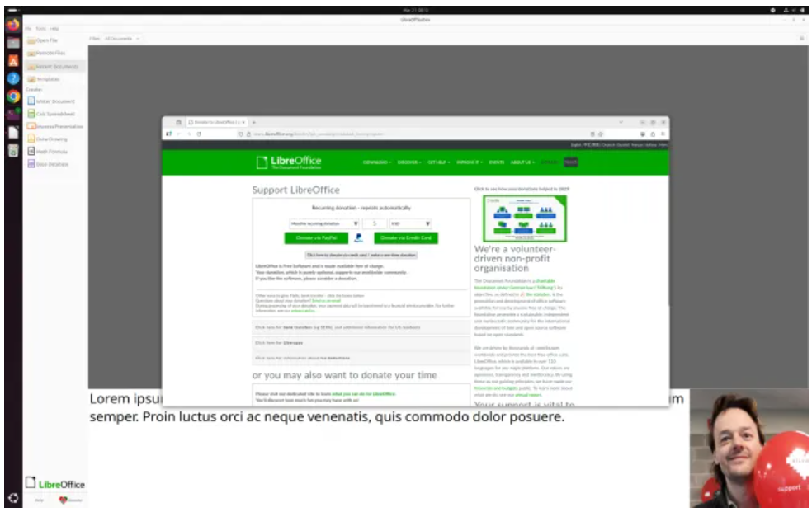Image resolution: width=812 pixels, height=512 pixels.
Task: Click the browser reload button
Action: (199, 134)
